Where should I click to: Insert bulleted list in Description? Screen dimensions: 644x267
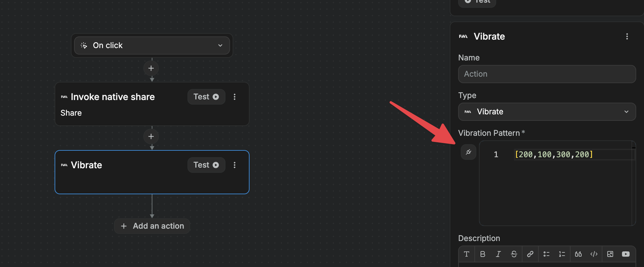pyautogui.click(x=546, y=254)
